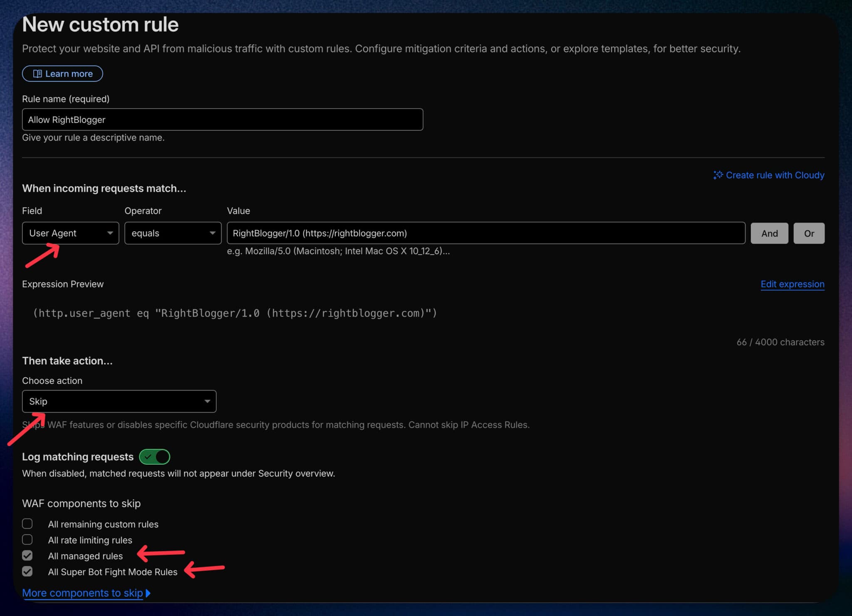Click the Mozilla example hint text
The height and width of the screenshot is (616, 852).
coord(338,251)
